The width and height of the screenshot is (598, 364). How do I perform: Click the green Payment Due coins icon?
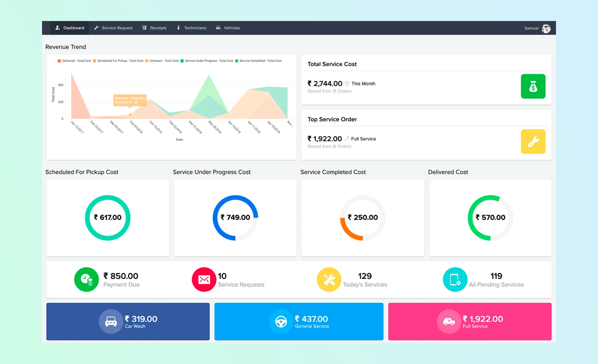[86, 279]
